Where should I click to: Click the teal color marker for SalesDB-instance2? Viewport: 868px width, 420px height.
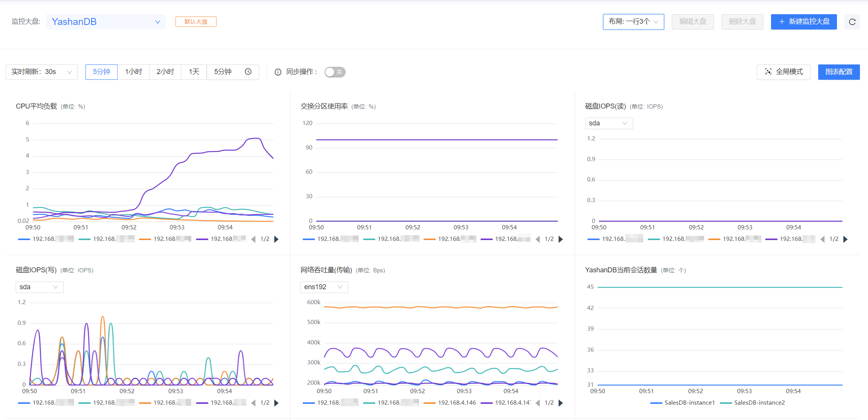click(726, 403)
